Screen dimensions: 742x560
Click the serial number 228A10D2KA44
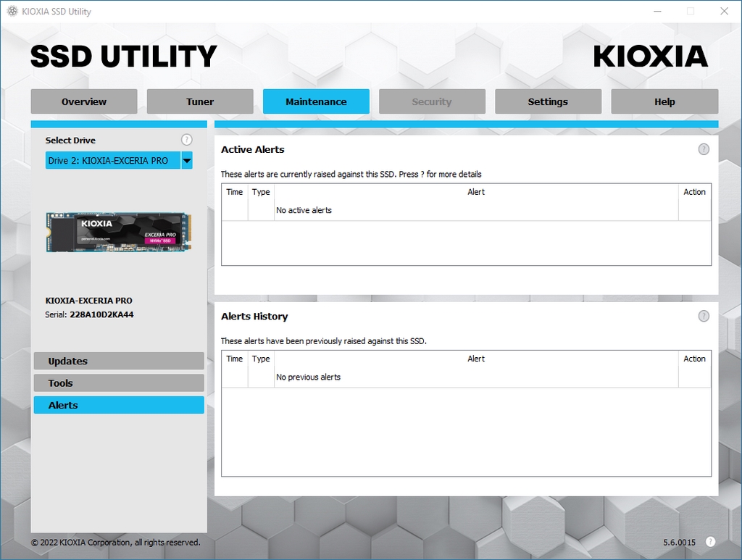[x=101, y=314]
